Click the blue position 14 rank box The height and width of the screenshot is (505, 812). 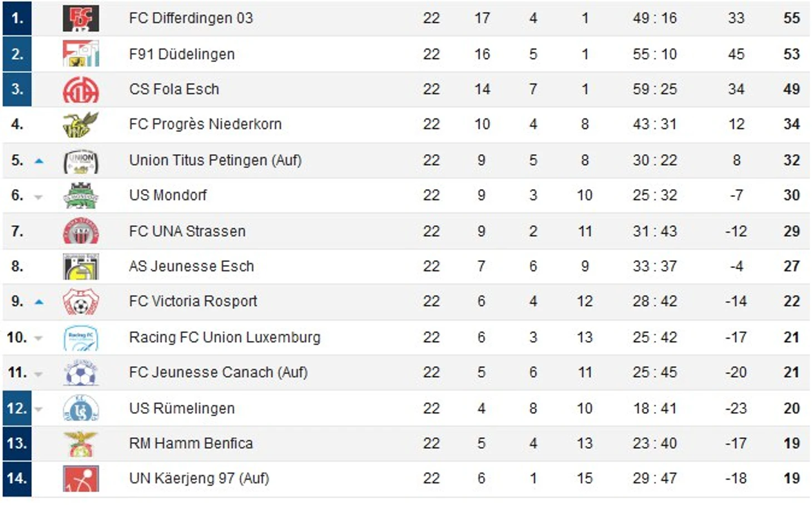click(17, 479)
